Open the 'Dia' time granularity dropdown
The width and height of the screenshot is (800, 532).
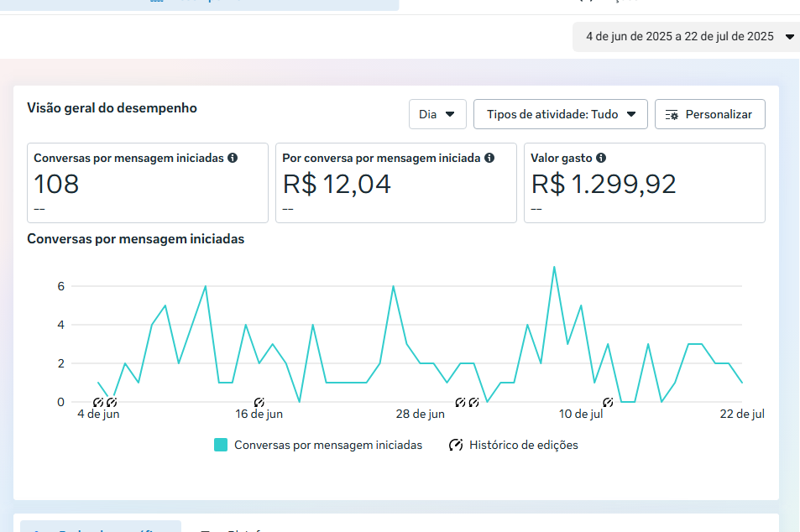(437, 114)
